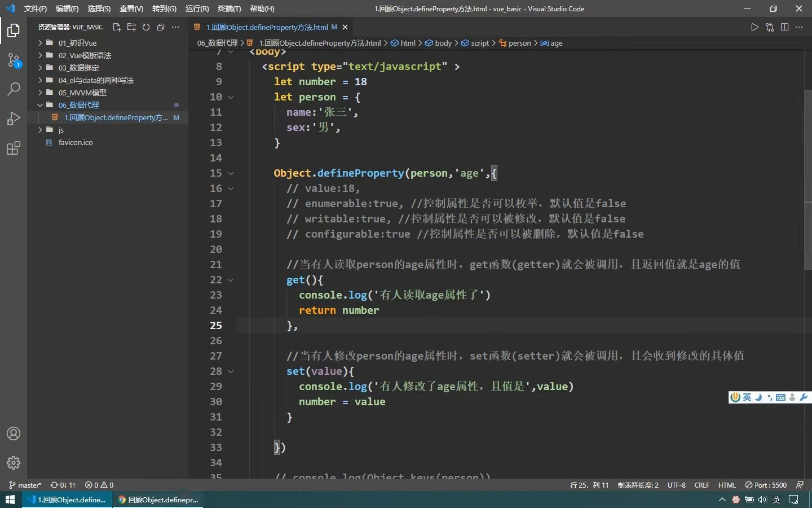Open the feedback icon in status bar
Image resolution: width=812 pixels, height=508 pixels.
coord(800,485)
